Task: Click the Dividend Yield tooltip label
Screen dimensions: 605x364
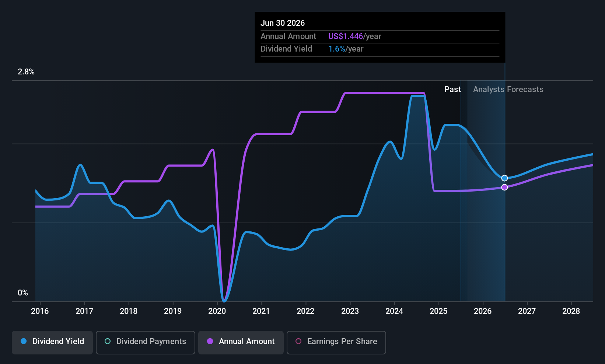Action: (x=286, y=49)
